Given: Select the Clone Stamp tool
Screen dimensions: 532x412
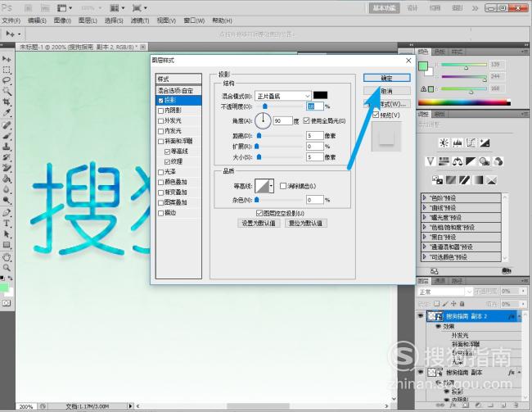Looking at the screenshot, I should coord(7,147).
